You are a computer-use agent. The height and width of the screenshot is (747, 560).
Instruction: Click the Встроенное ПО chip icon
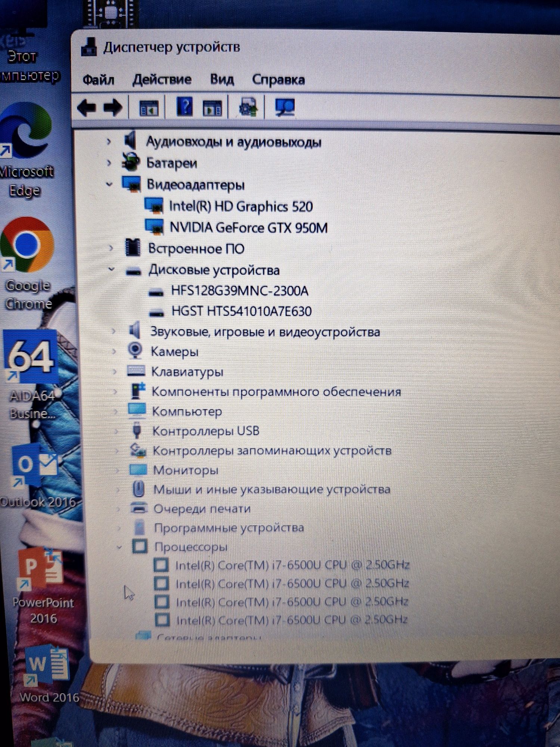(x=133, y=248)
